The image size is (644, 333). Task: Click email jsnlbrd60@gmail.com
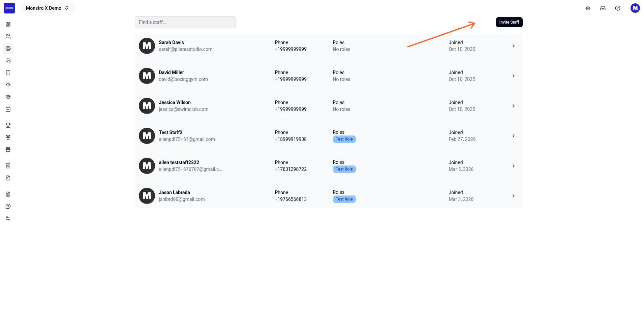pos(182,199)
